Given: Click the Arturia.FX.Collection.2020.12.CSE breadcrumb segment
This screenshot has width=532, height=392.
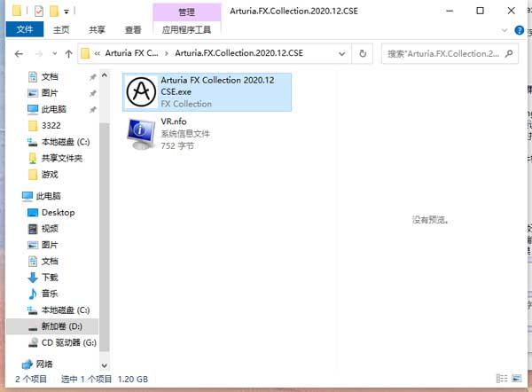Looking at the screenshot, I should coord(239,53).
